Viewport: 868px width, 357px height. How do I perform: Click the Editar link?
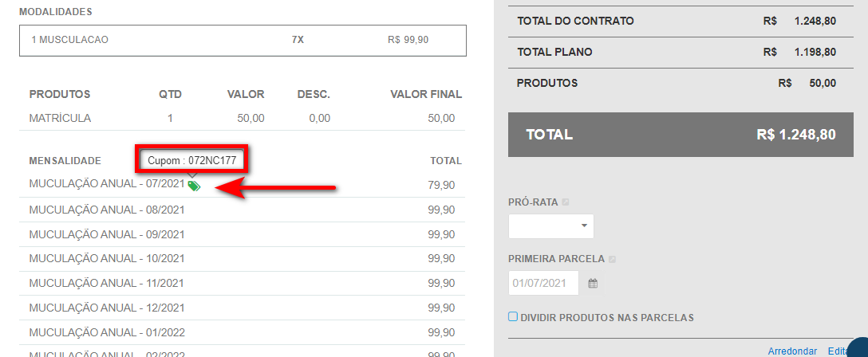pyautogui.click(x=837, y=351)
